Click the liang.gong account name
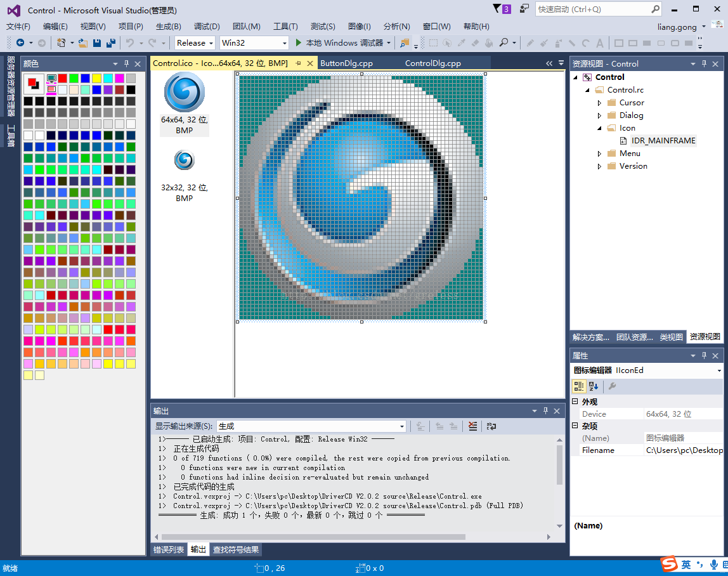 (x=677, y=27)
